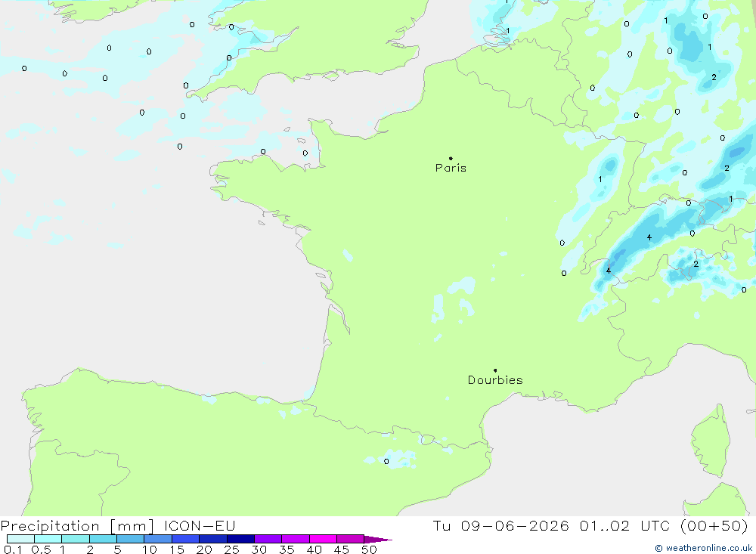Click the 'Precipitation [mm]' title text
This screenshot has width=756, height=554.
point(77,527)
